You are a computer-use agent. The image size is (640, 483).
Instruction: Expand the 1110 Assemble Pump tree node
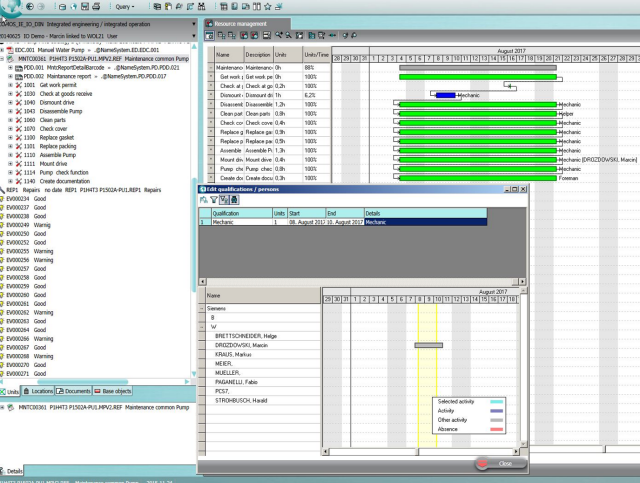click(x=11, y=155)
